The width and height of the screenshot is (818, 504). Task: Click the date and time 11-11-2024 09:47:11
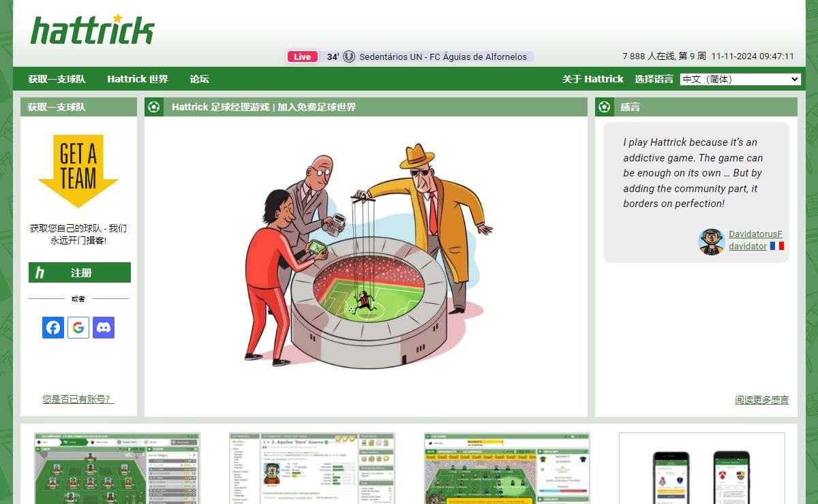pyautogui.click(x=753, y=57)
